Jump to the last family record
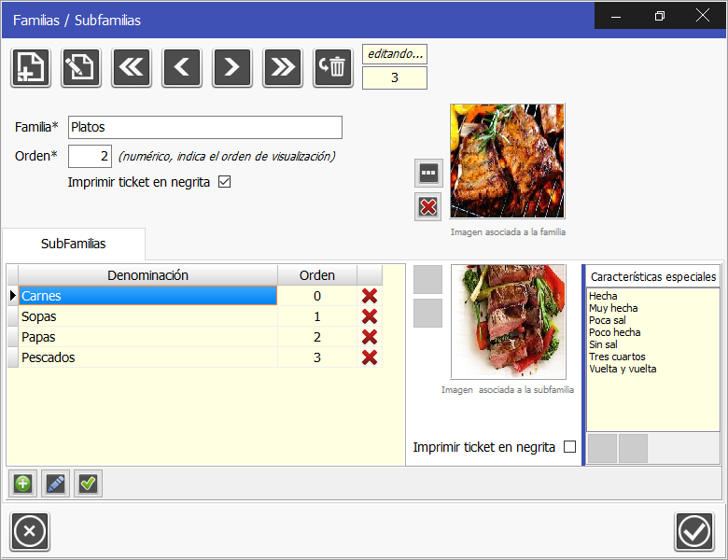Viewport: 728px width, 560px height. [x=283, y=67]
